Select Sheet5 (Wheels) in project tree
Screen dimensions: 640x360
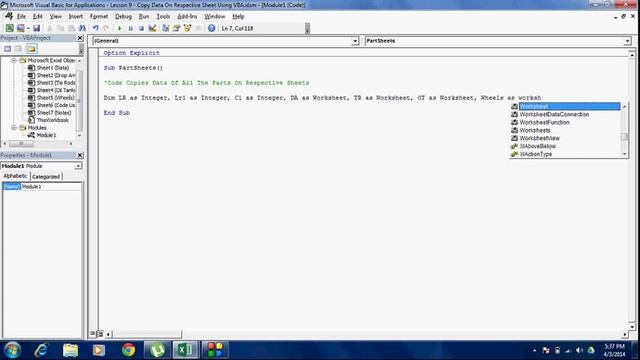click(56, 98)
